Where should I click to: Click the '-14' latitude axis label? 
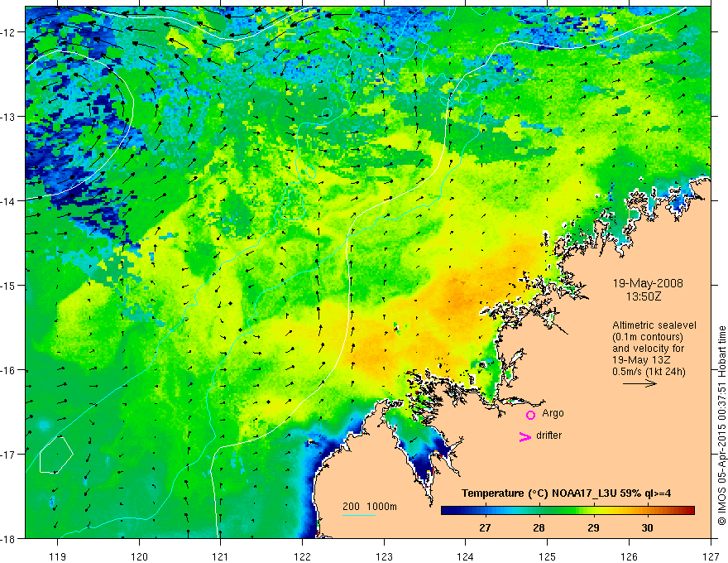pyautogui.click(x=8, y=201)
